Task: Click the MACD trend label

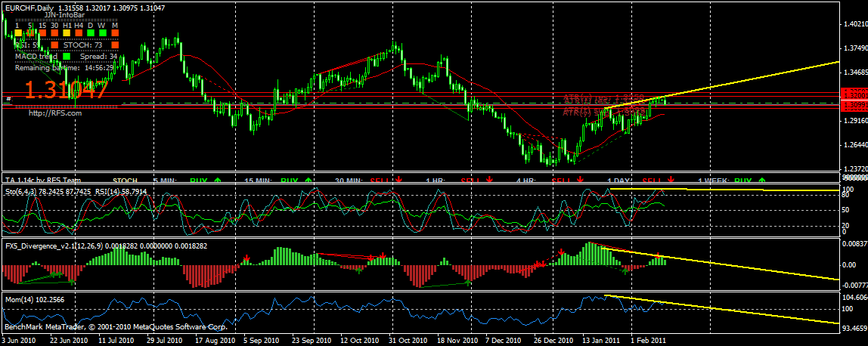Action: (36, 57)
